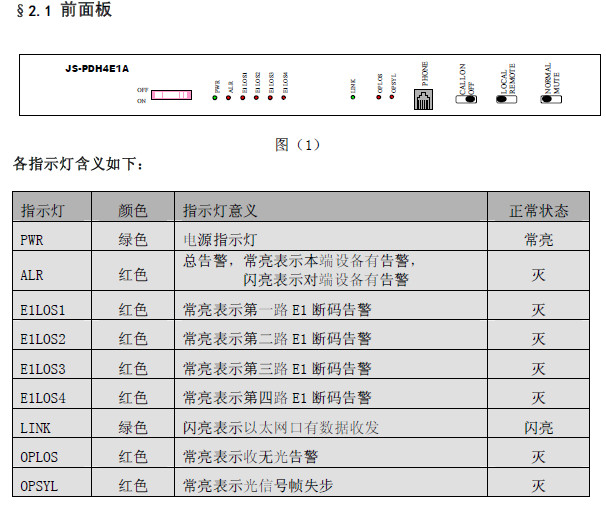Viewport: 606px width, 508px height.
Task: Click "灭" status in the OPLOS row
Action: 538,457
